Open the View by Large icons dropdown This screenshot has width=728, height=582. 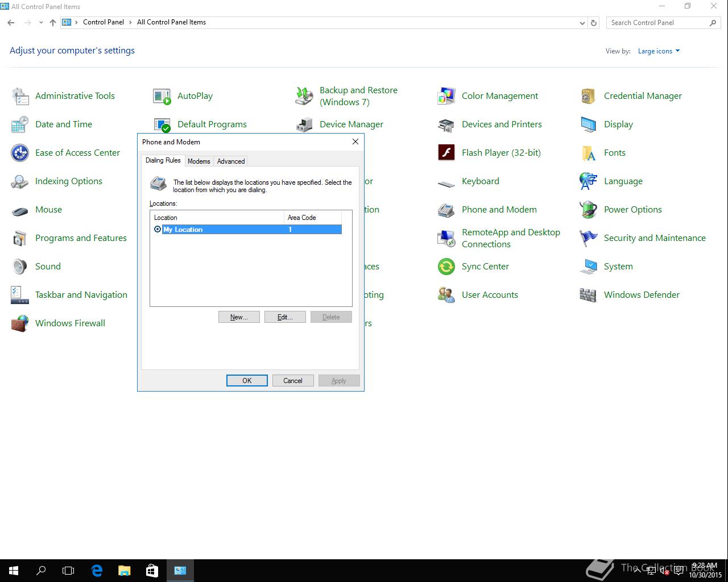tap(659, 51)
